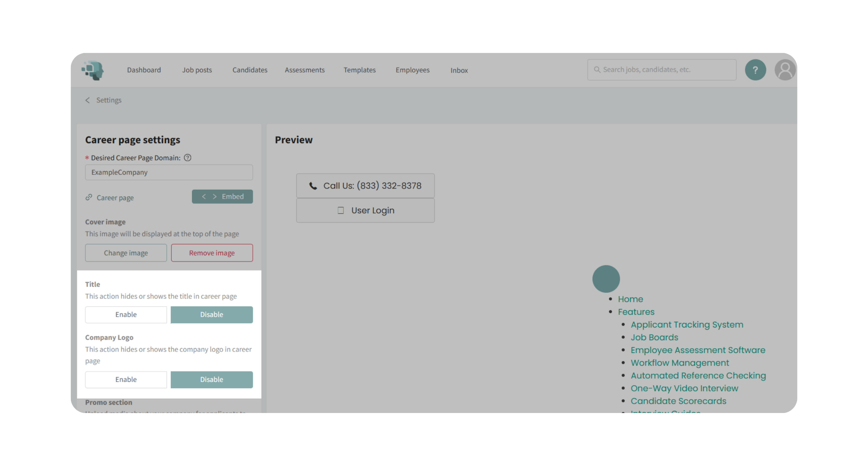Click the Change image button
This screenshot has height=466, width=868.
pyautogui.click(x=126, y=253)
